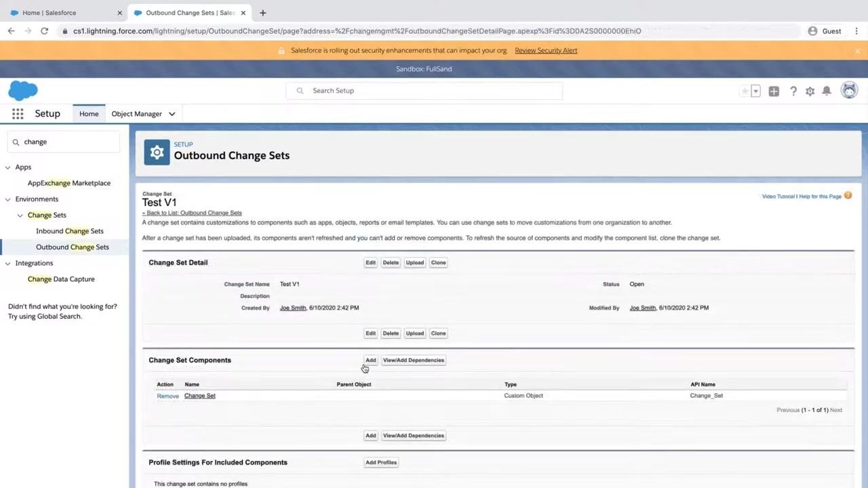Click View/Add Dependencies below the components table
Image resolution: width=868 pixels, height=488 pixels.
pyautogui.click(x=414, y=436)
